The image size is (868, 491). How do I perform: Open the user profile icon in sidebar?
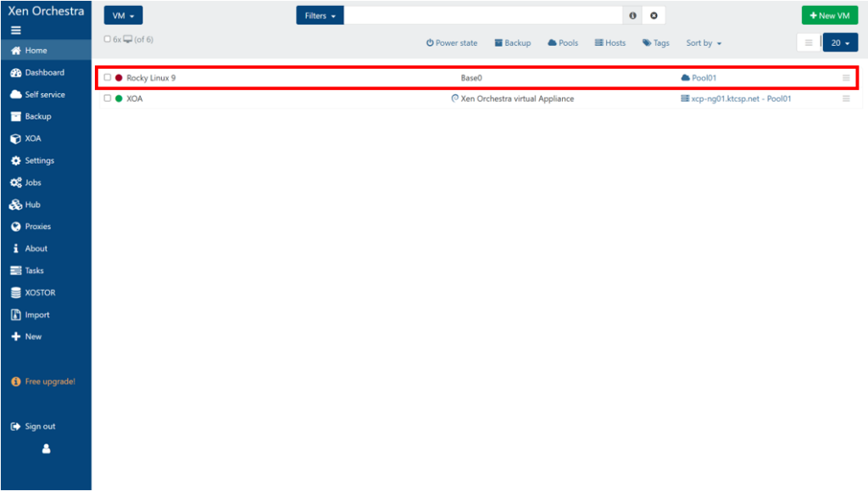pos(46,449)
